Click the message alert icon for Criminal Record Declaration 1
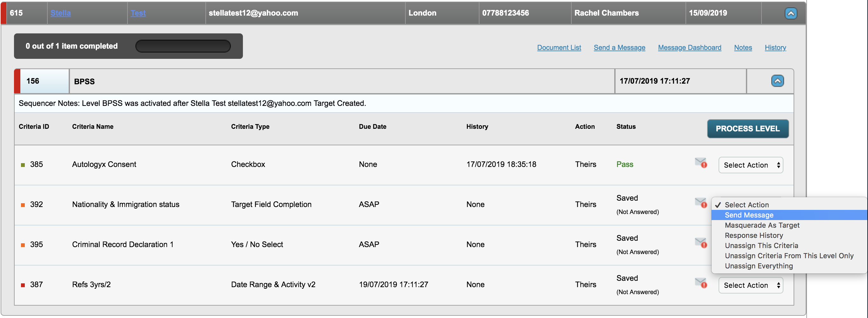 click(700, 243)
